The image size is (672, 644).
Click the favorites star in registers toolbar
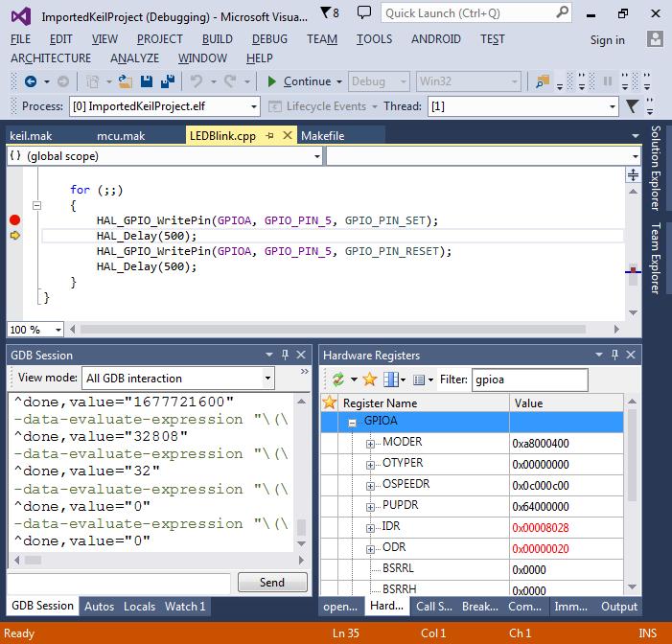369,379
